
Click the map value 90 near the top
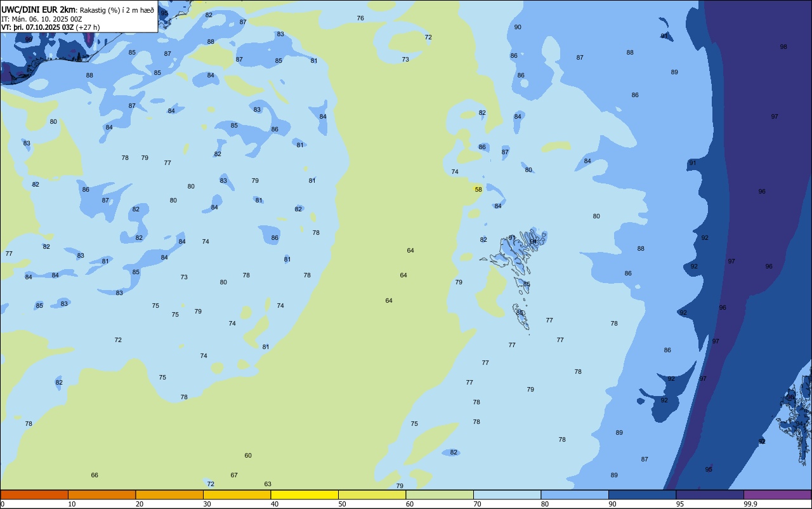518,27
